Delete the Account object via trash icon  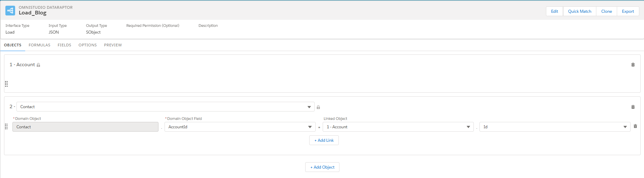point(633,65)
